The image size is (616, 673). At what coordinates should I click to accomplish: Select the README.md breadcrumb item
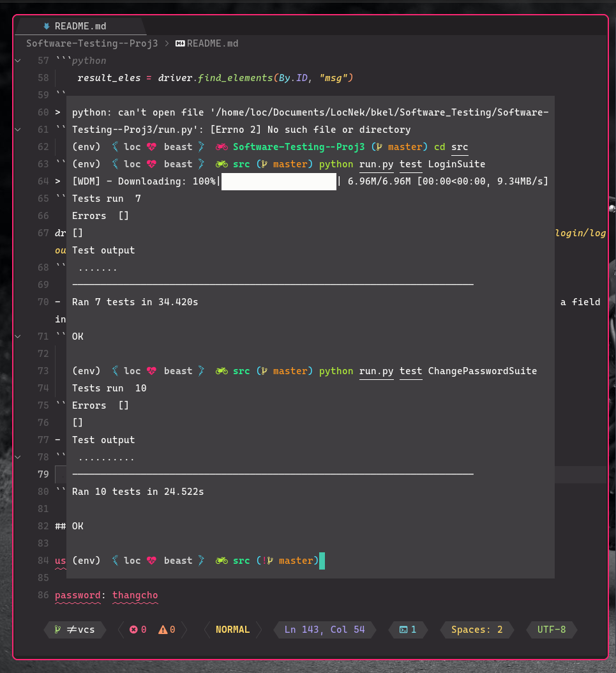pos(213,43)
